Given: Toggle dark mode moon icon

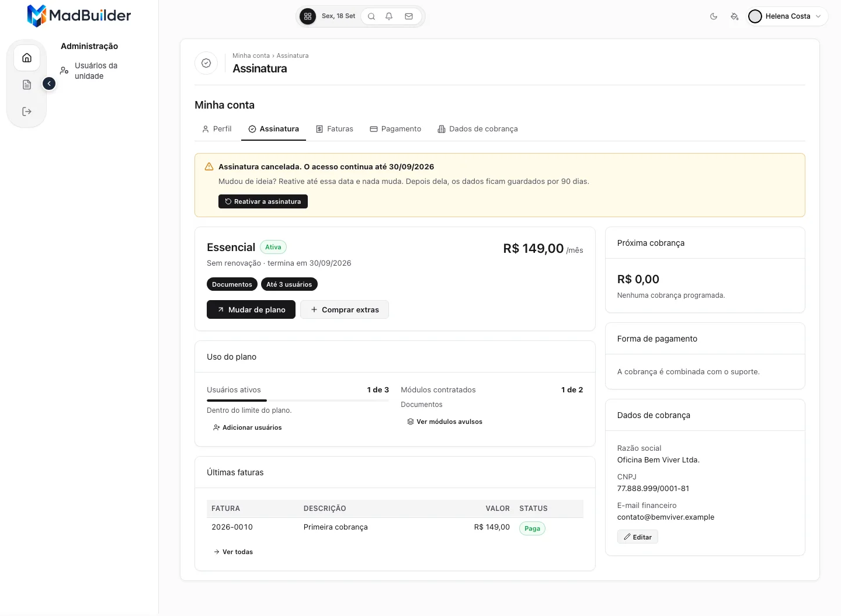Looking at the screenshot, I should [x=714, y=16].
